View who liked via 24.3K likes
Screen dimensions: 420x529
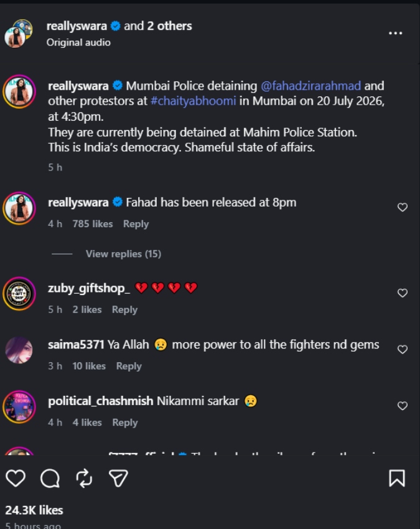(x=34, y=510)
